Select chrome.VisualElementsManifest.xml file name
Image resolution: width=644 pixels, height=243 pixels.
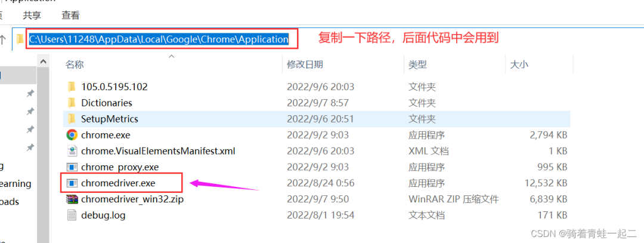(158, 151)
